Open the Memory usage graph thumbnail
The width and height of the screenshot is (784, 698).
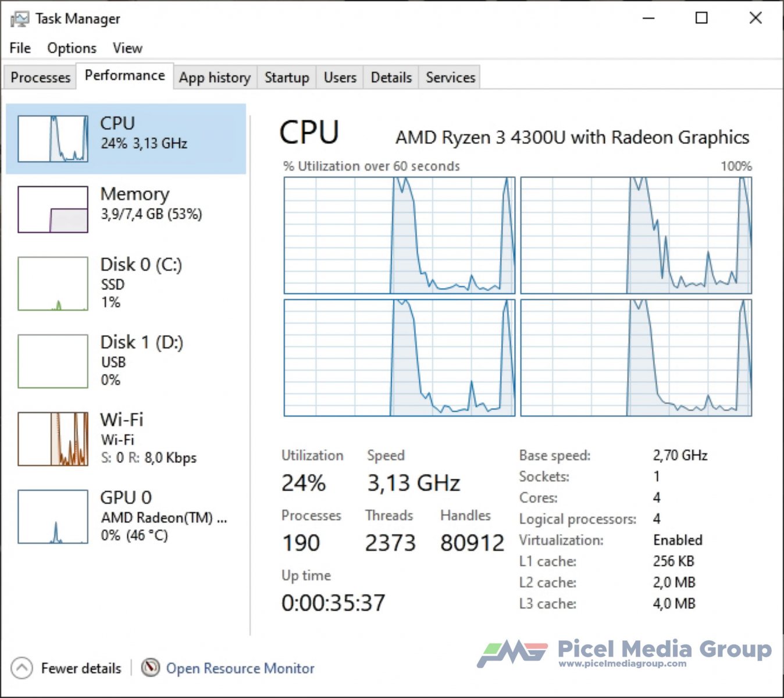tap(53, 209)
